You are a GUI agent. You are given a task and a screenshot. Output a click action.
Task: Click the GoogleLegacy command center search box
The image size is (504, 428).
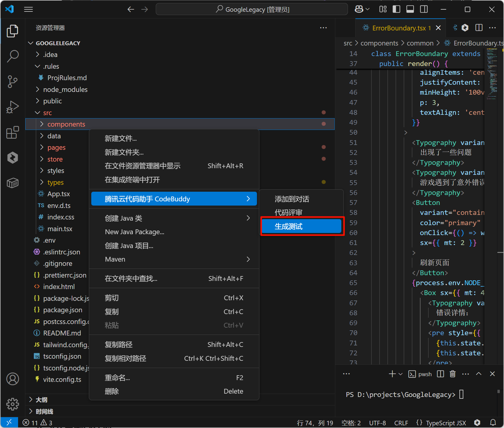(252, 9)
